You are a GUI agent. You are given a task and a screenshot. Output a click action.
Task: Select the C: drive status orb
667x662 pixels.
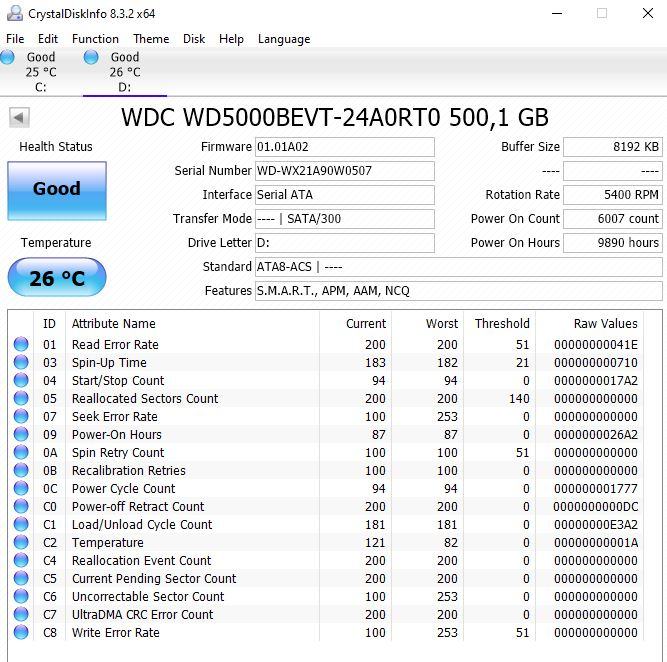8,58
